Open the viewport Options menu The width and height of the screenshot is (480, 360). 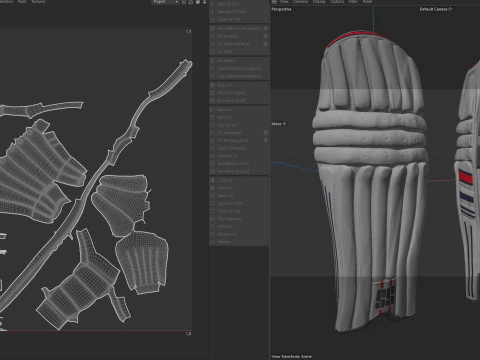coord(337,2)
